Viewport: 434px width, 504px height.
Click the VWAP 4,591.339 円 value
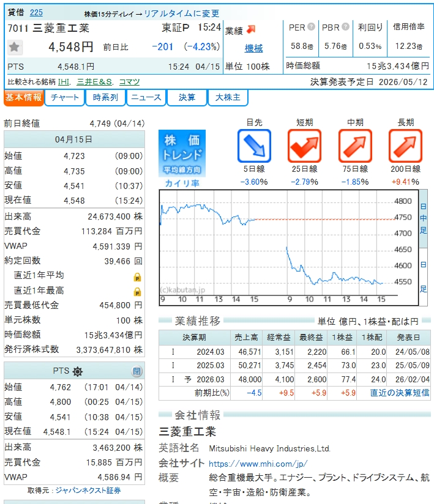pos(118,246)
